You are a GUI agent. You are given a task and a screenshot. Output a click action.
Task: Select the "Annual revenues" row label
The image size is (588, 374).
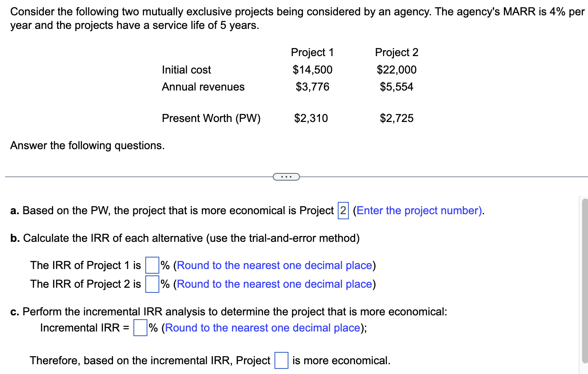203,87
